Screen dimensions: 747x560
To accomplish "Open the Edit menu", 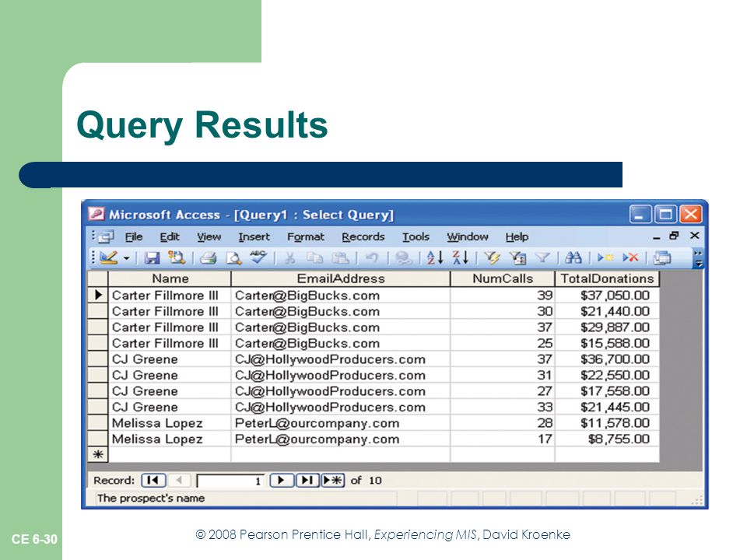I will click(170, 236).
